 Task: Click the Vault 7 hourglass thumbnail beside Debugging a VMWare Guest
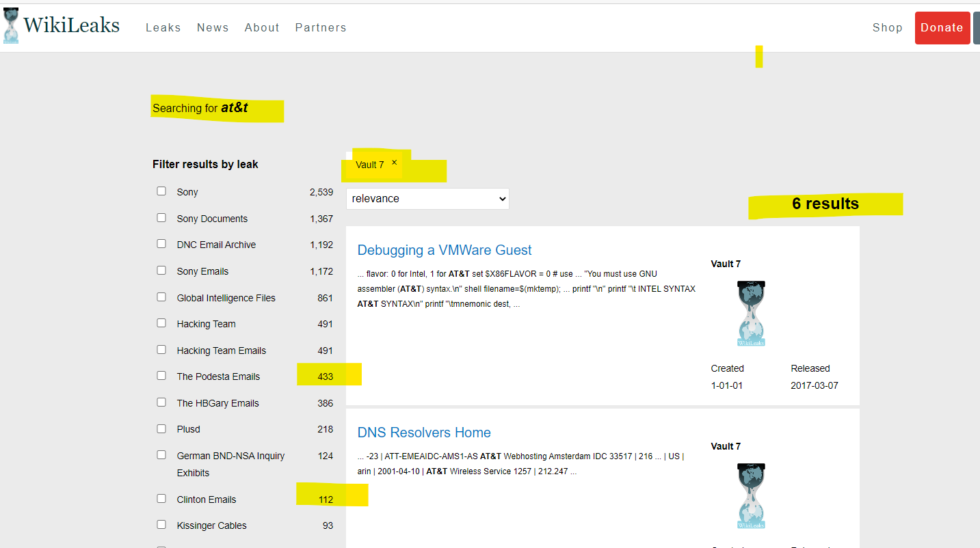[752, 313]
